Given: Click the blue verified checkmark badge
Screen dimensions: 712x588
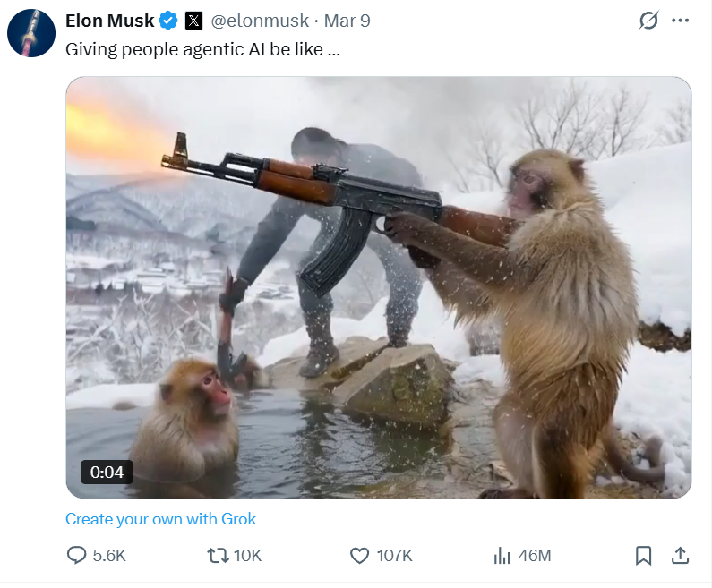Looking at the screenshot, I should coord(168,21).
